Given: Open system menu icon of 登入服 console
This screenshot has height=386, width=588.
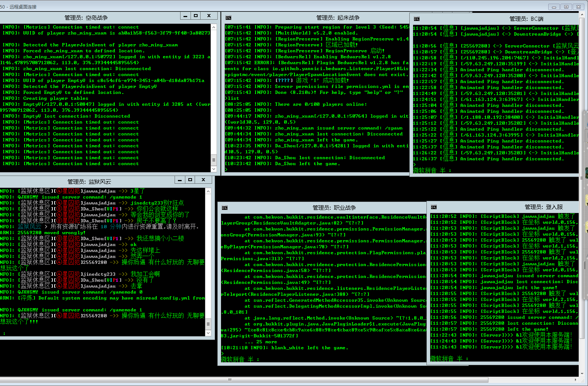Looking at the screenshot, I should tap(434, 207).
